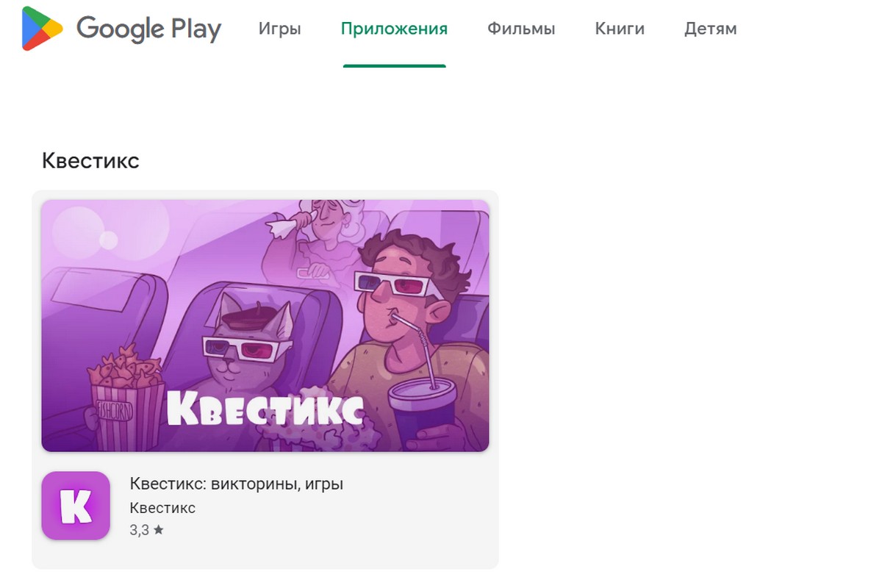This screenshot has height=588, width=882.
Task: Click the soda cup with straw in the banner
Action: (x=424, y=412)
